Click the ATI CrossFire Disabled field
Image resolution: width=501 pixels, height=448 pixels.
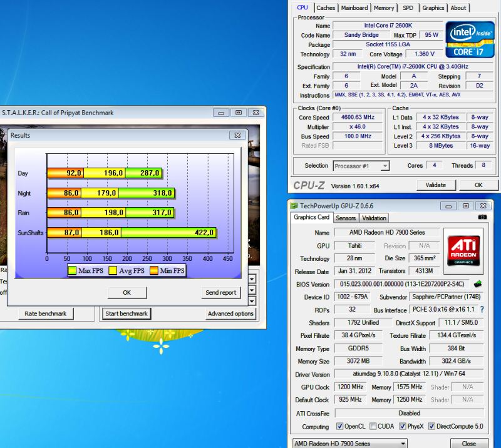click(x=409, y=413)
